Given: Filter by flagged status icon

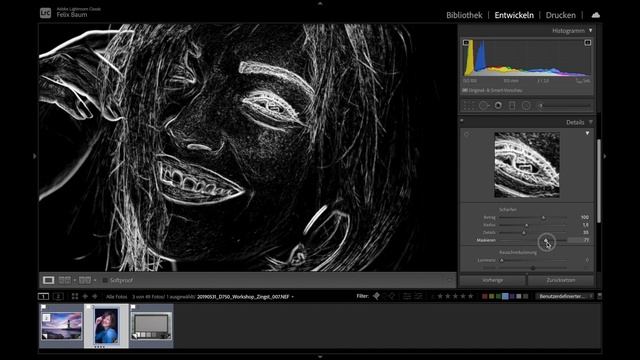Looking at the screenshot, I should [376, 296].
